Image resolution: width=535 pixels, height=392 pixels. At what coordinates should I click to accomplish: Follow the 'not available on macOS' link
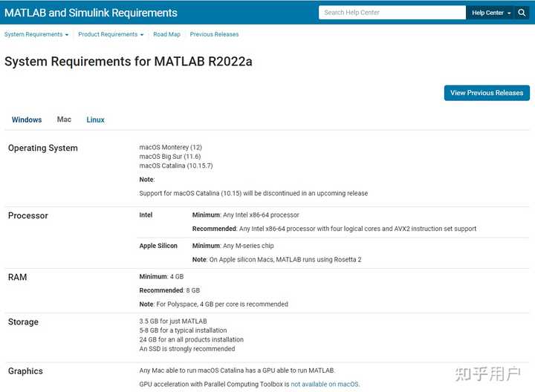point(325,384)
